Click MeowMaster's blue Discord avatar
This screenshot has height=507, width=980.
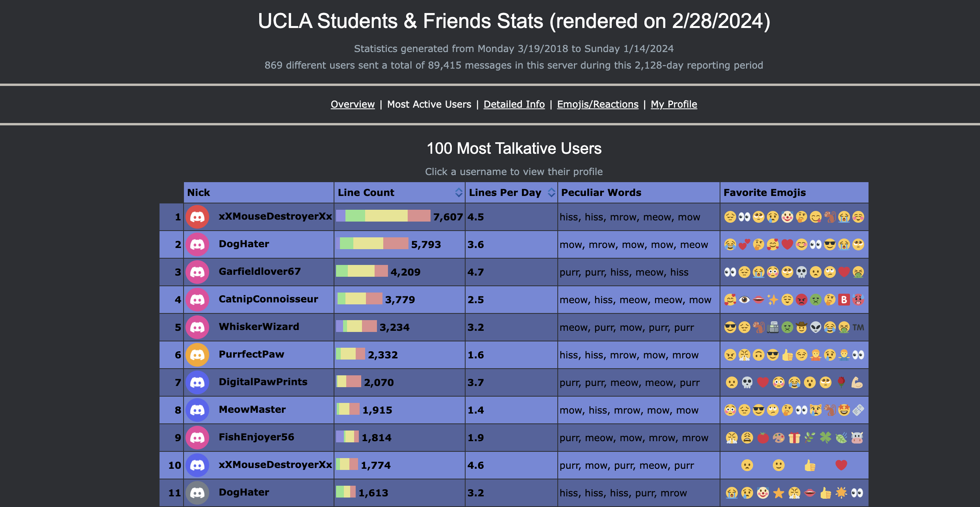(197, 410)
